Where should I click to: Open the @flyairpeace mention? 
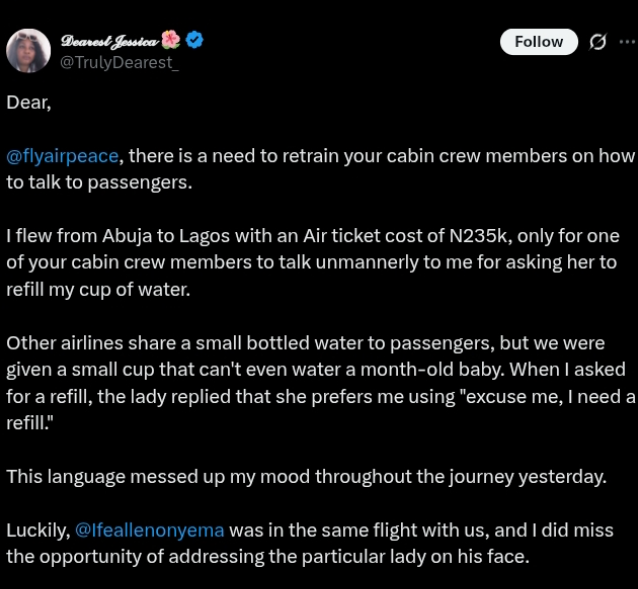[x=63, y=156]
